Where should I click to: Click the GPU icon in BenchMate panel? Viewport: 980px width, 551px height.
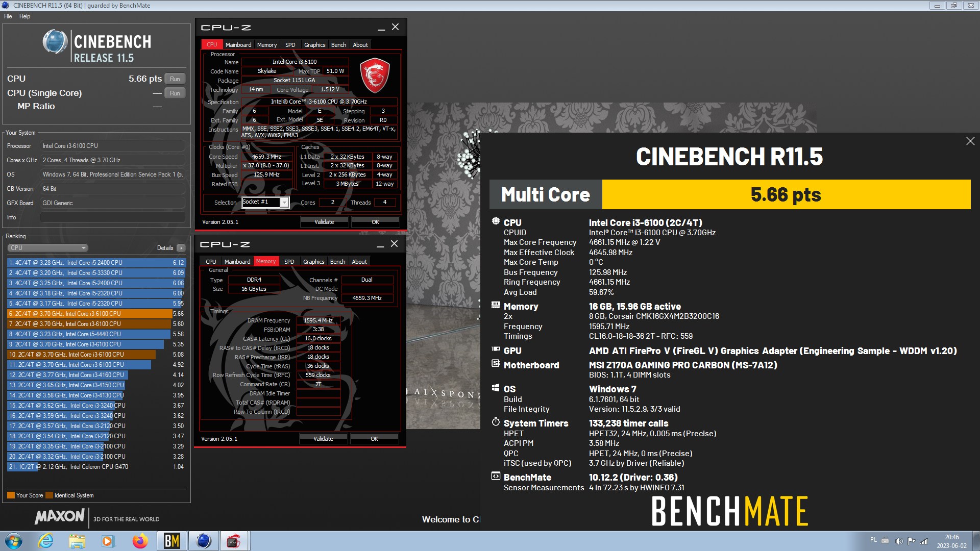pos(496,349)
